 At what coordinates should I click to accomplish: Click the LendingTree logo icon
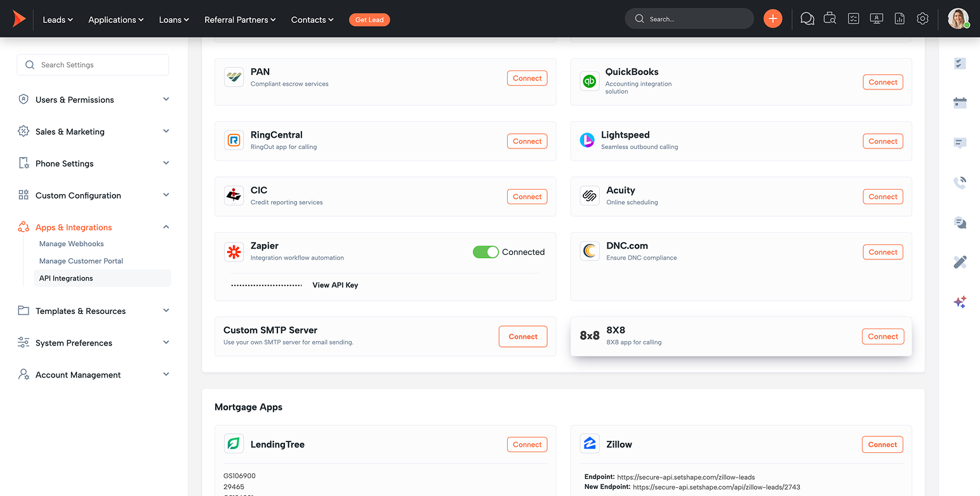pos(234,443)
